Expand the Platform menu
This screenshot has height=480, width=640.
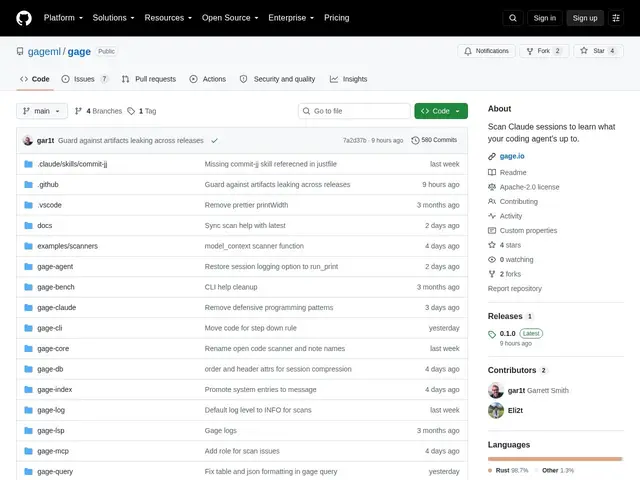point(63,18)
